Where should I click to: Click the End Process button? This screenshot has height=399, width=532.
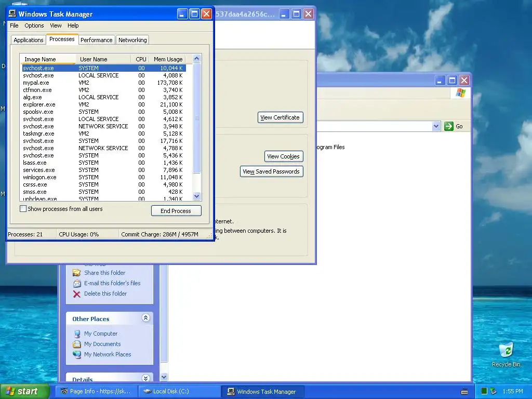tap(176, 211)
